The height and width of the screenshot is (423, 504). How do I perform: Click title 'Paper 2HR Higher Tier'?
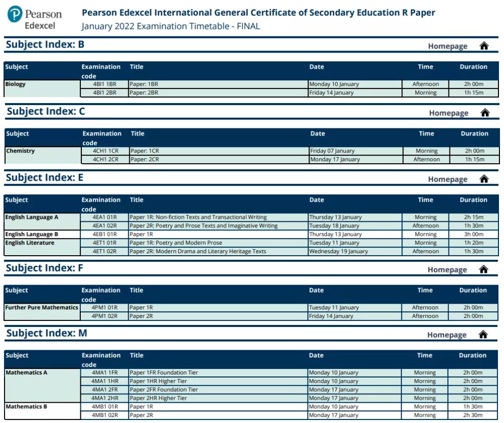pyautogui.click(x=158, y=398)
